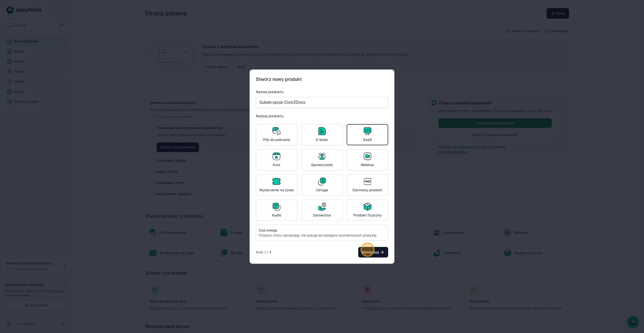Go to Strona główna in sidebar
This screenshot has width=644, height=333.
pyautogui.click(x=36, y=41)
